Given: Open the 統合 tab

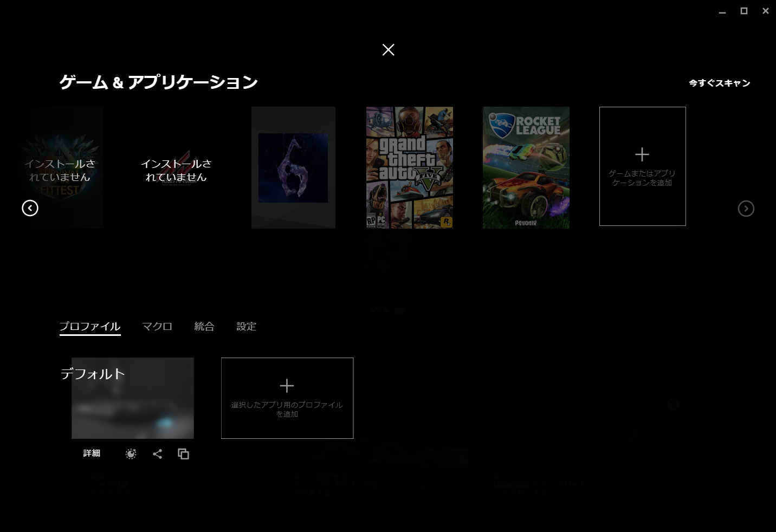Looking at the screenshot, I should click(x=204, y=327).
